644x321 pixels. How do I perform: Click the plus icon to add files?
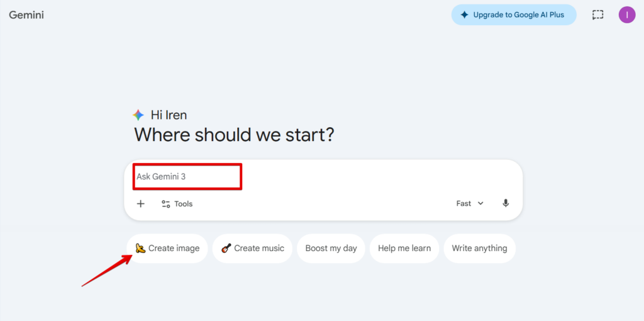140,203
